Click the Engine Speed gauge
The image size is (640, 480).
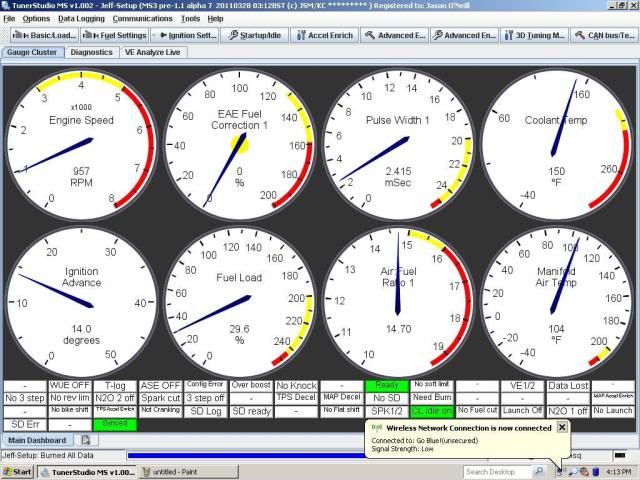coord(81,145)
